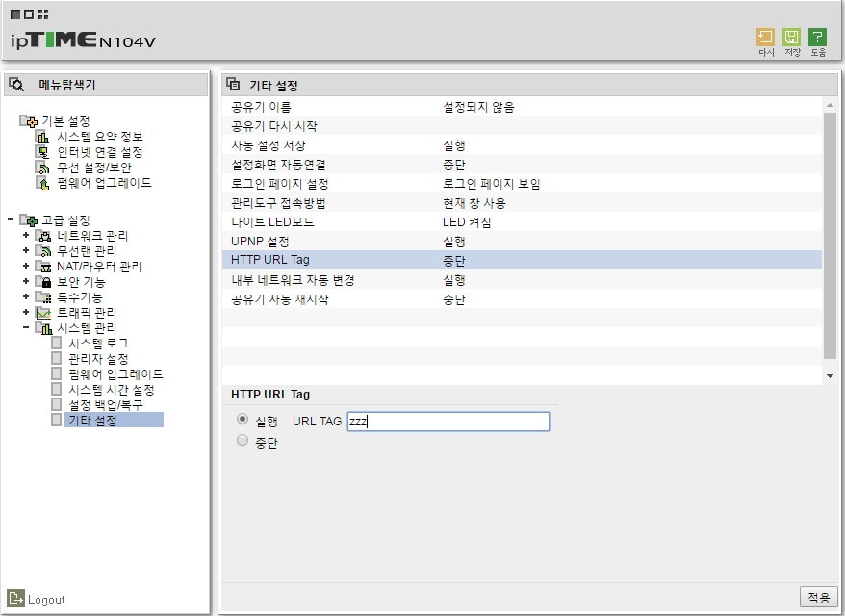This screenshot has width=845, height=616.
Task: Open 관리자 설정 in the tree
Action: click(98, 359)
